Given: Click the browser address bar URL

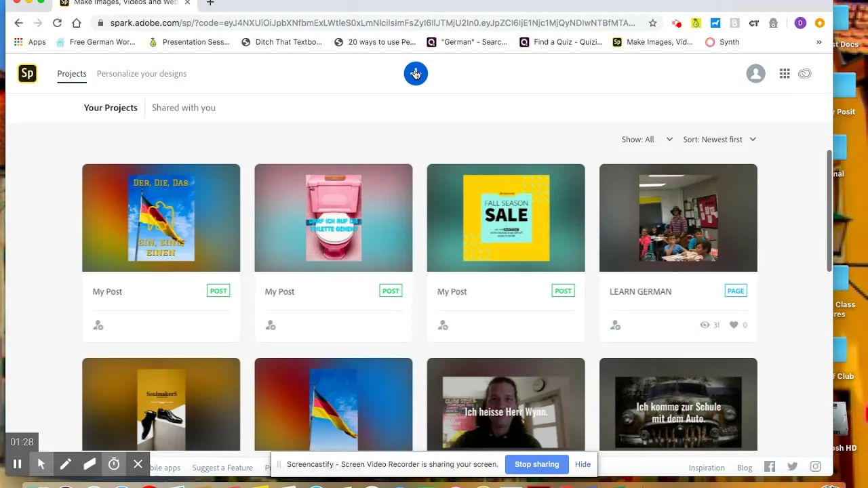Looking at the screenshot, I should pyautogui.click(x=372, y=23).
